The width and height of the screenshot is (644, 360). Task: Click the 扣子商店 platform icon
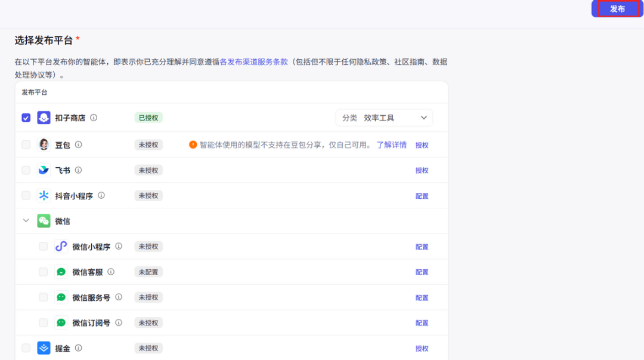pos(44,118)
